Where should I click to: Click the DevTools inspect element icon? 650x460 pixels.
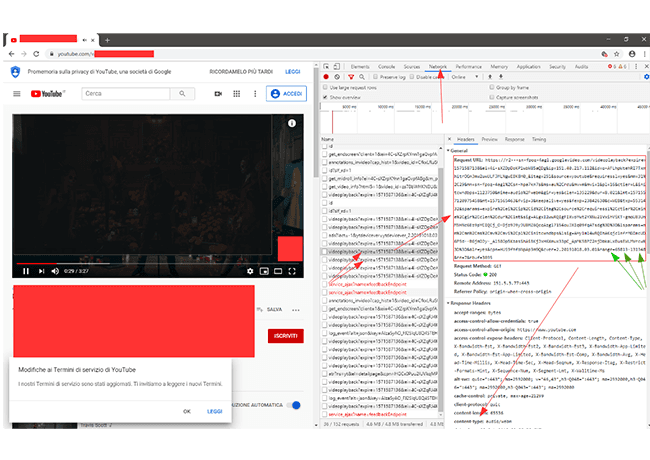pyautogui.click(x=326, y=66)
